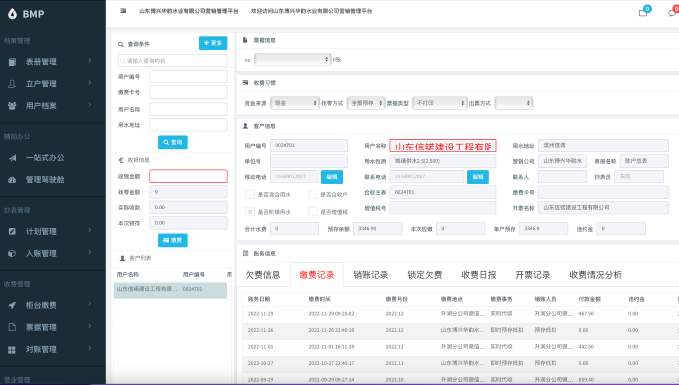Toggle the 是否合收户 checkbox
Viewport: 679px width, 385px height.
tap(312, 194)
